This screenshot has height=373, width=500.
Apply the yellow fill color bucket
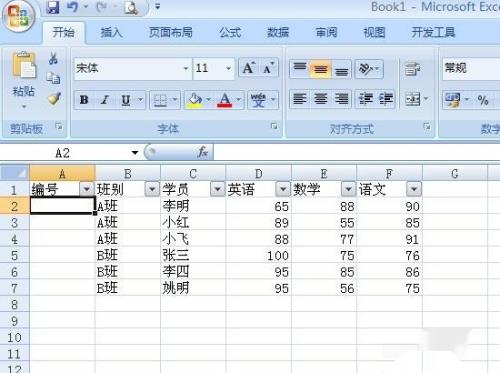(195, 100)
